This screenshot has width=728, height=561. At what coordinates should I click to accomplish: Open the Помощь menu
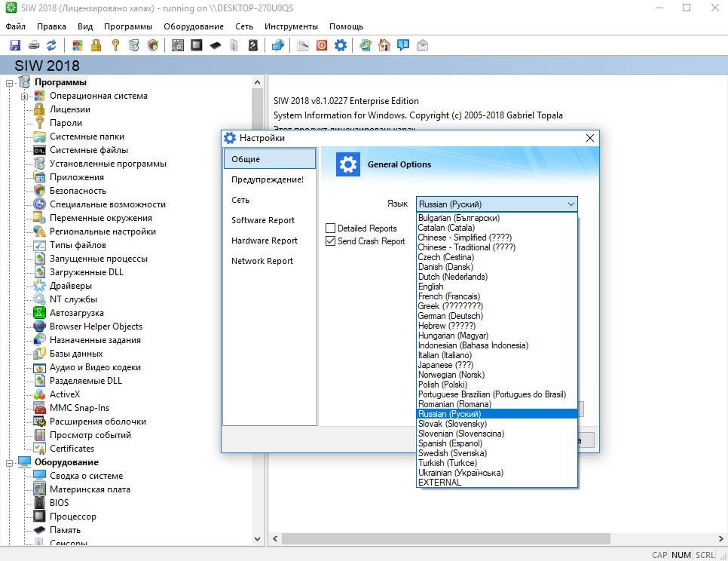347,26
